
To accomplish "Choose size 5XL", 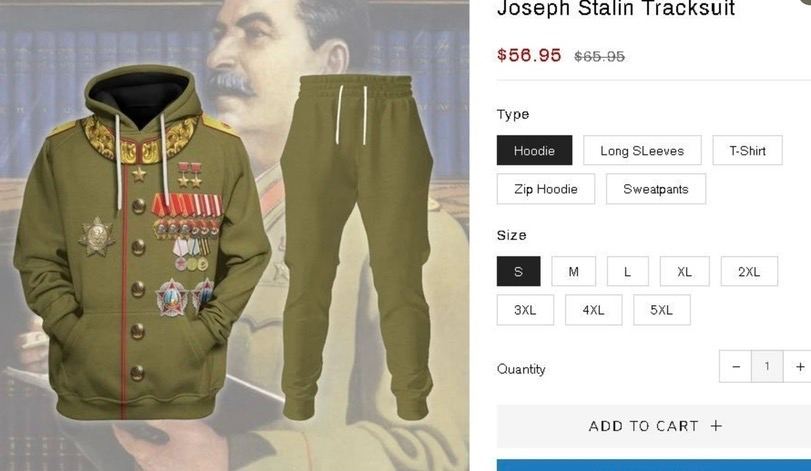I will pyautogui.click(x=662, y=310).
